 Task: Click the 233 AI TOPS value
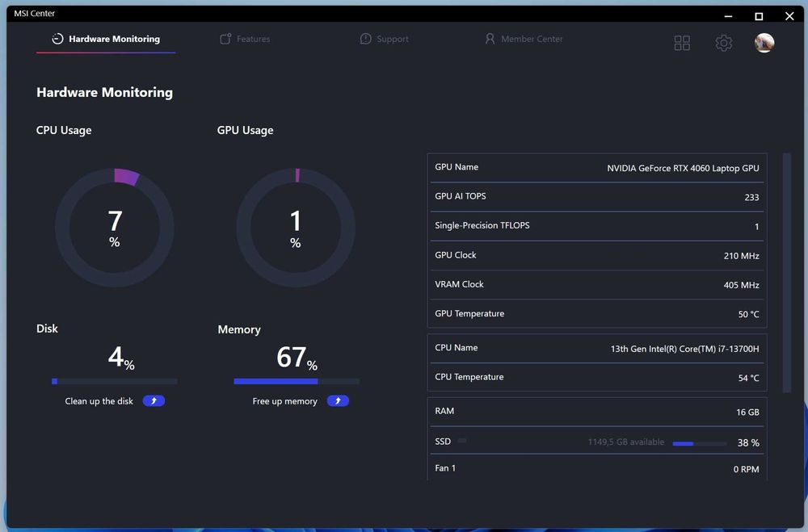pyautogui.click(x=751, y=197)
